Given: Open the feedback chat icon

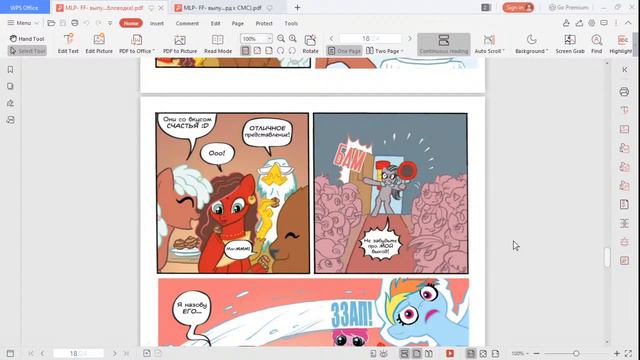Looking at the screenshot, I should [604, 23].
